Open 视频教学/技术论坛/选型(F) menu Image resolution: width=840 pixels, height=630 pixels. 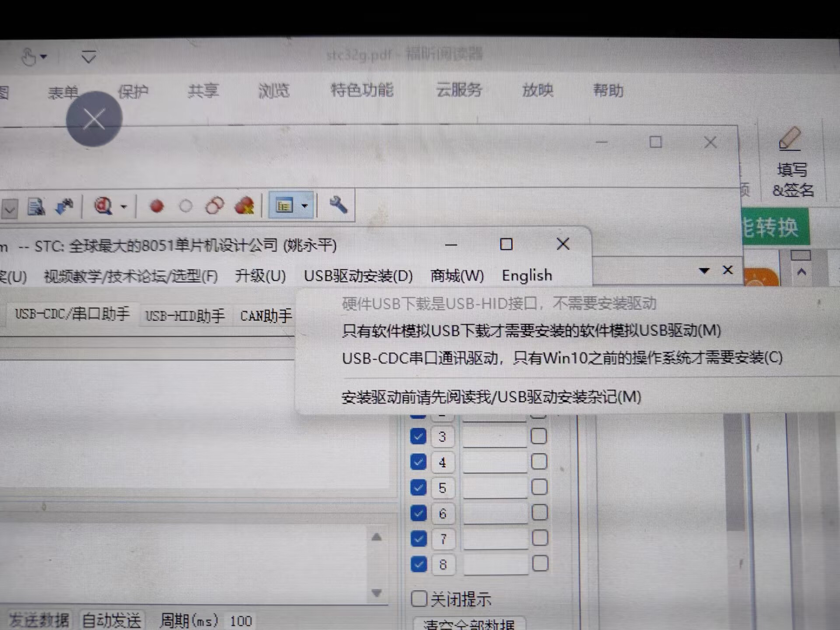tap(131, 276)
